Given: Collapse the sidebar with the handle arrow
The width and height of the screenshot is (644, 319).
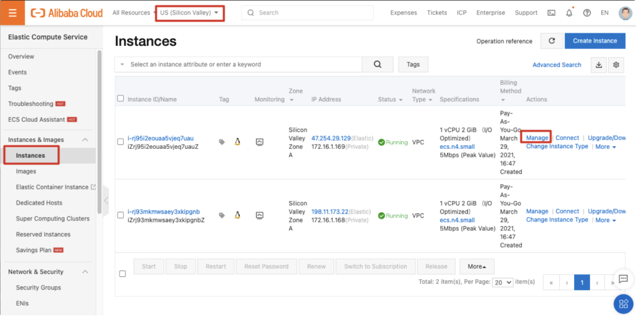Looking at the screenshot, I should 106,200.
